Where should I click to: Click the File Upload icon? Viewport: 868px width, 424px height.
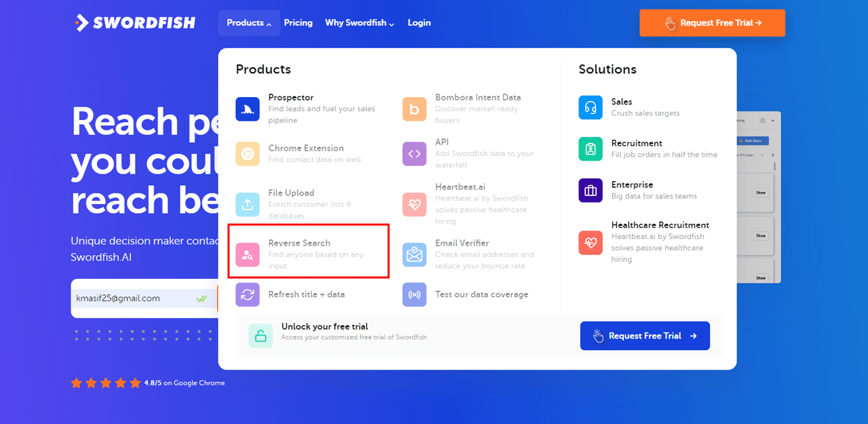click(x=248, y=204)
